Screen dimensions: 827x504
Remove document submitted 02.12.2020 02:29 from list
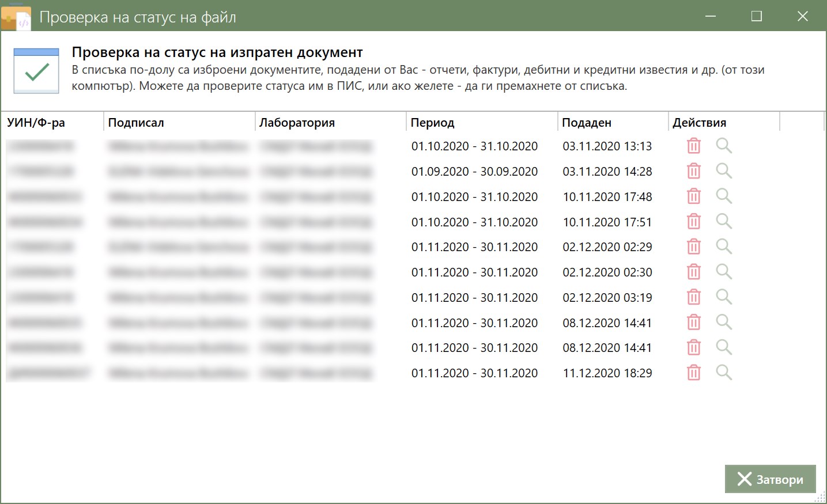click(694, 247)
